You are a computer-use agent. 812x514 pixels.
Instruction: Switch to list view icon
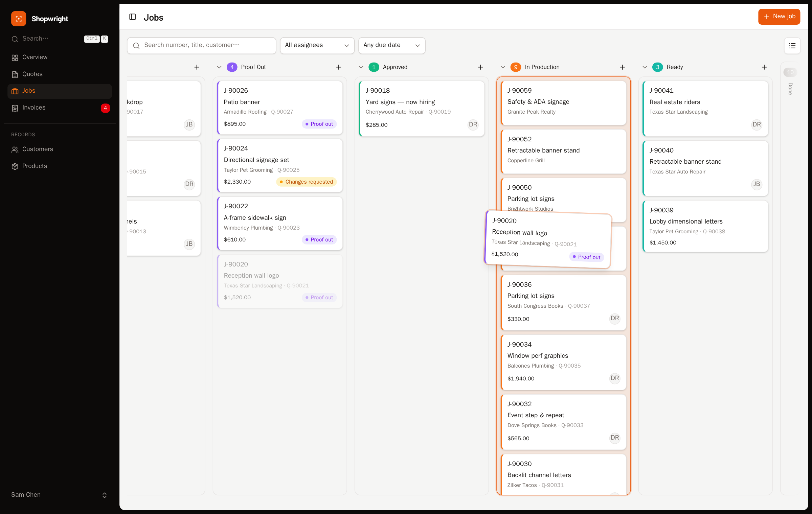click(x=792, y=46)
